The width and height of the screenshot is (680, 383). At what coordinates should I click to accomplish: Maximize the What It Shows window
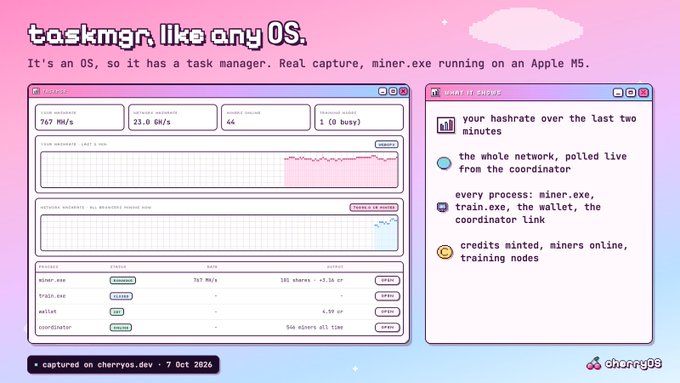(631, 92)
